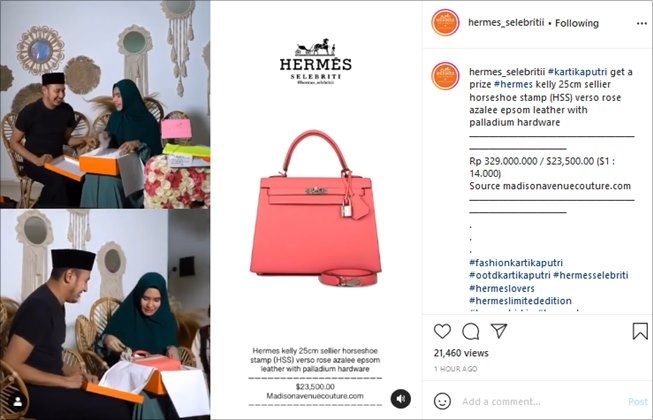
Task: Click the Post comment button
Action: tap(638, 402)
